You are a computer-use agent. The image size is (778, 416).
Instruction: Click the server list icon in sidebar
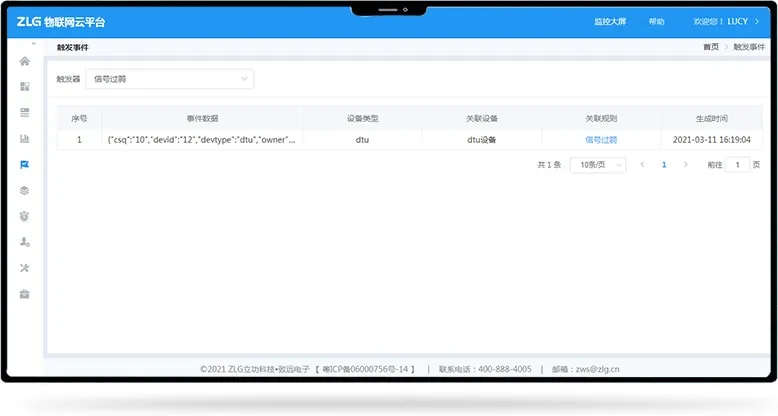click(25, 112)
